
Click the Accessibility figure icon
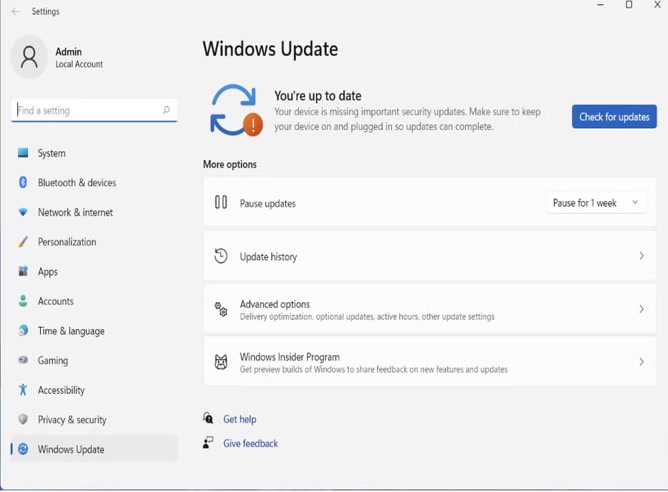(x=23, y=389)
